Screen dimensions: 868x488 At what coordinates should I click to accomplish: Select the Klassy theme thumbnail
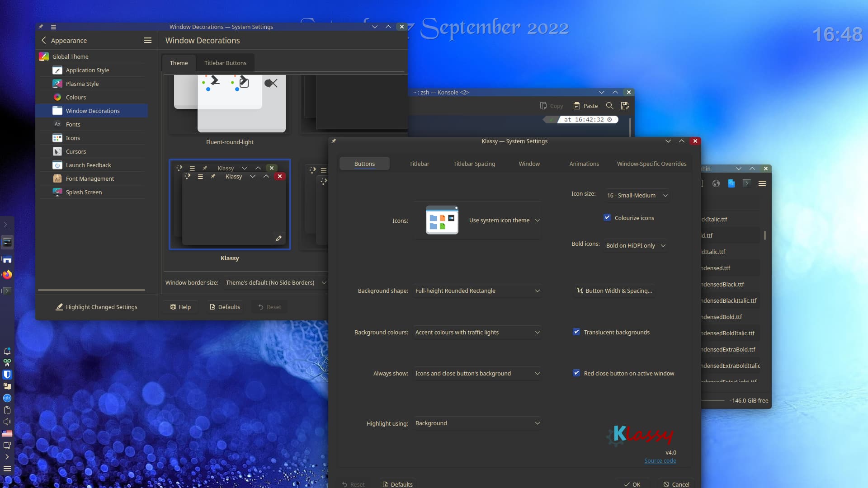[230, 204]
